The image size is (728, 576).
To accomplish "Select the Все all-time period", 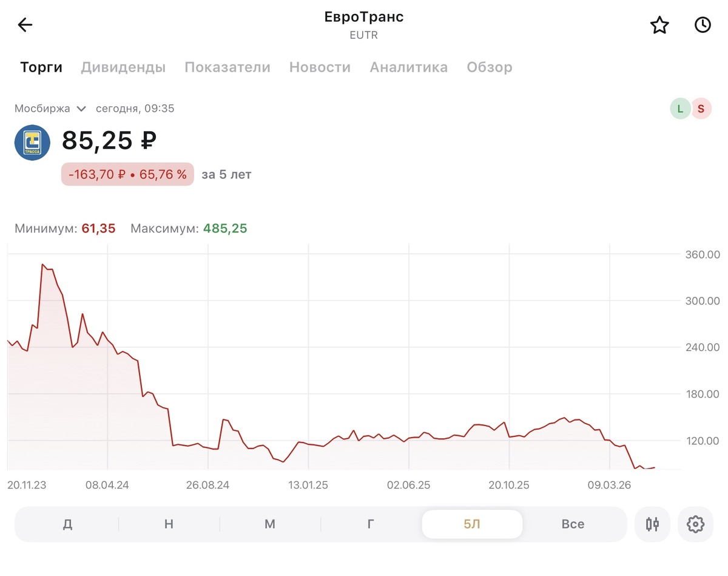I will [x=573, y=524].
